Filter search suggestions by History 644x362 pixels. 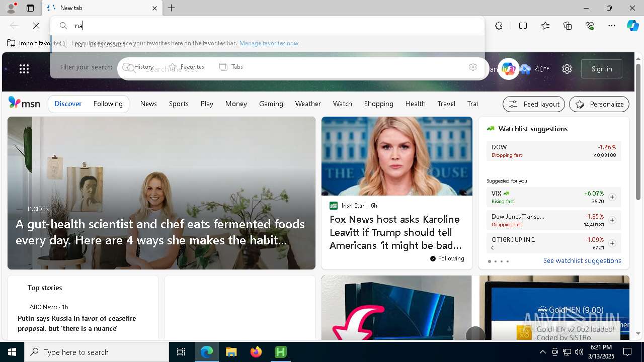138,67
